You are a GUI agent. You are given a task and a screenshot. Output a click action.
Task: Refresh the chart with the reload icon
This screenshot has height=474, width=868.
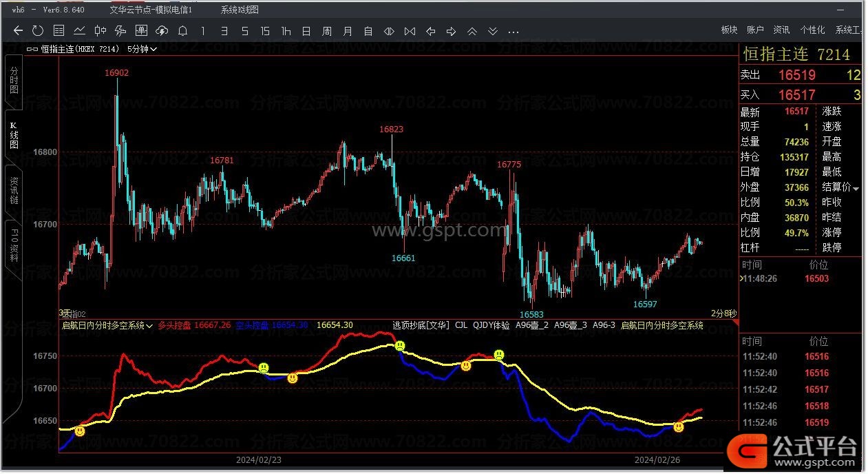coord(38,30)
